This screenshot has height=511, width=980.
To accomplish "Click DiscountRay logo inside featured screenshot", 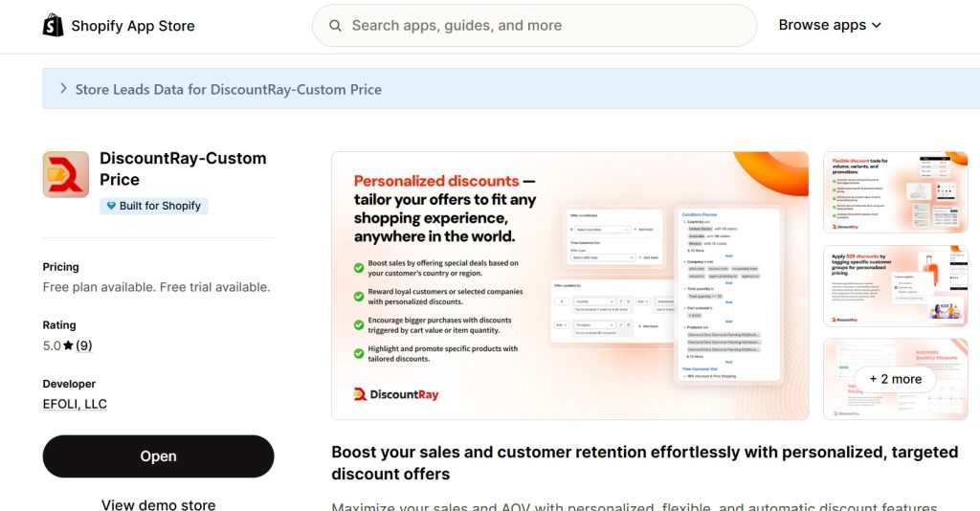I will coord(396,394).
